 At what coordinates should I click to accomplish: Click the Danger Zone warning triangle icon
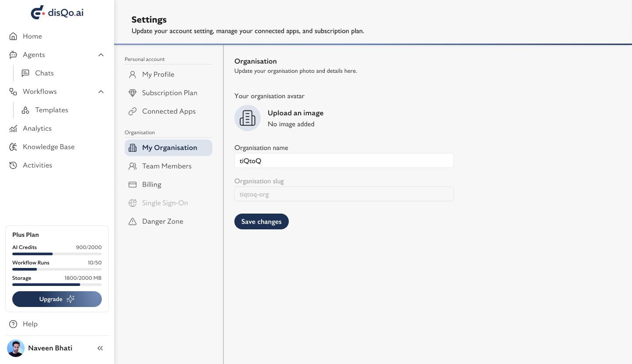pyautogui.click(x=133, y=221)
